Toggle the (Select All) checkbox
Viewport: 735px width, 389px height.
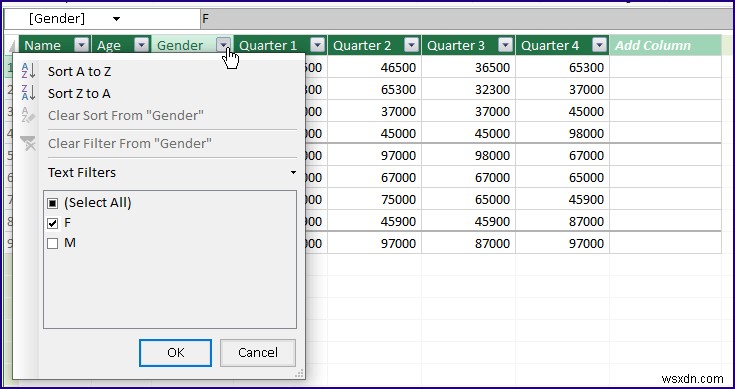coord(52,203)
